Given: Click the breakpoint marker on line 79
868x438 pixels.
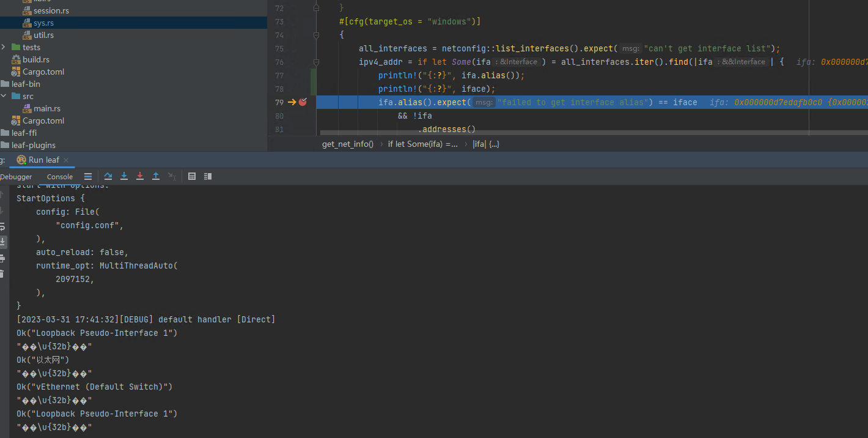Looking at the screenshot, I should (x=303, y=102).
